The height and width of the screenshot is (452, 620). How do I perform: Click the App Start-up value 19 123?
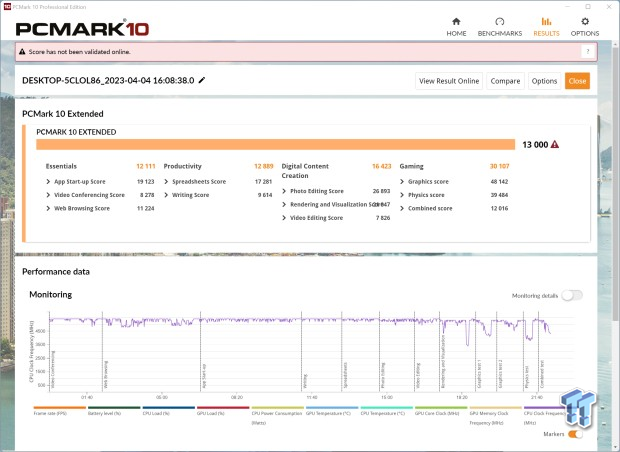146,182
